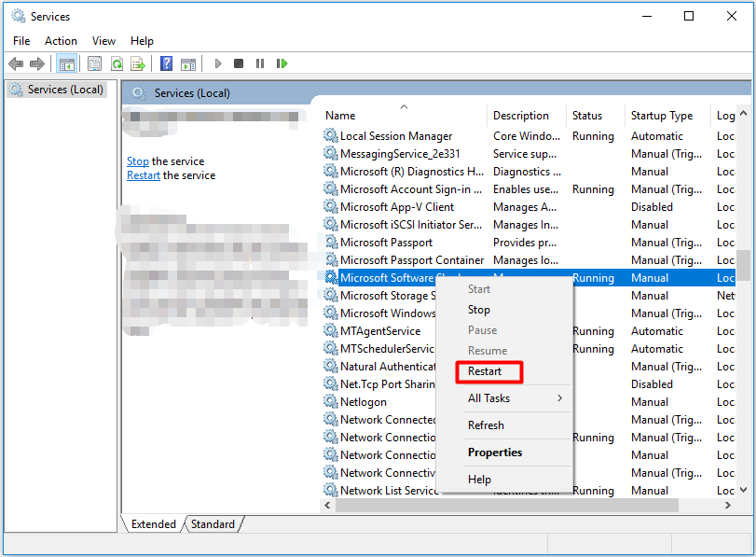Click 'Core Windo...' description cell

[x=526, y=136]
